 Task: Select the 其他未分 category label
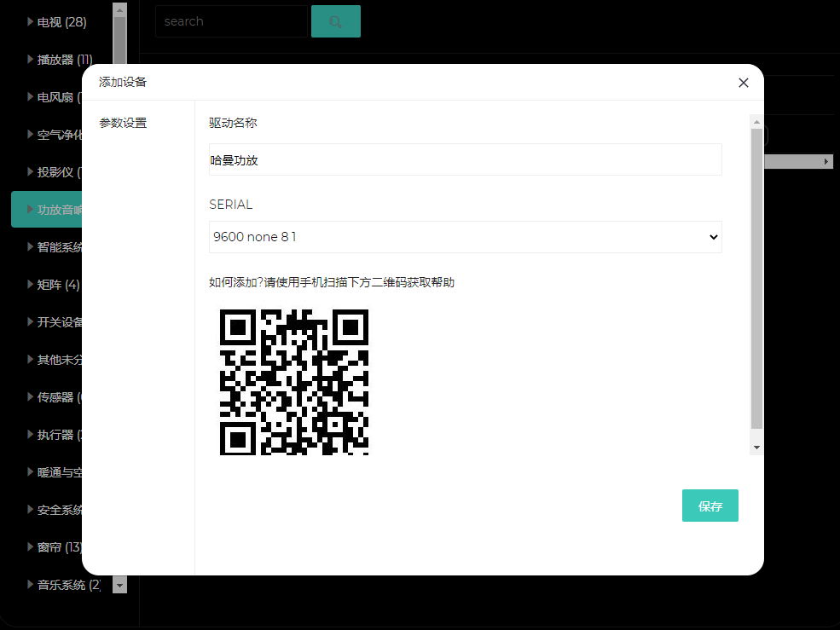(60, 360)
